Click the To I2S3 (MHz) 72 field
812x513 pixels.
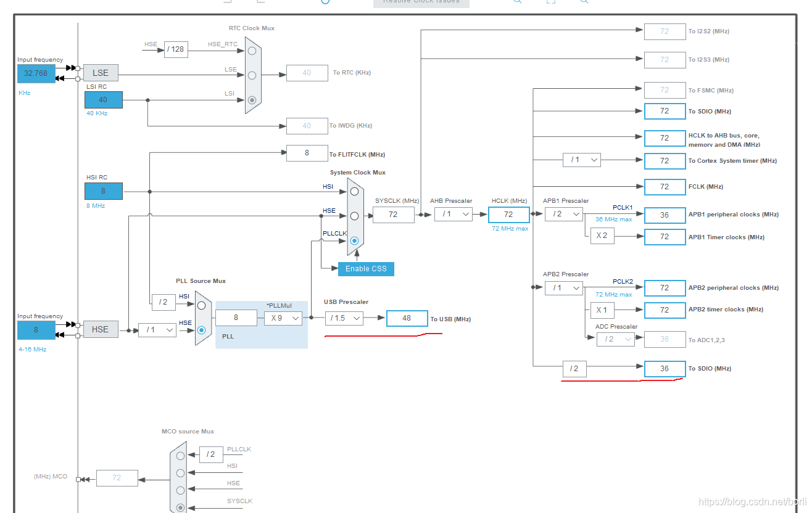point(665,60)
